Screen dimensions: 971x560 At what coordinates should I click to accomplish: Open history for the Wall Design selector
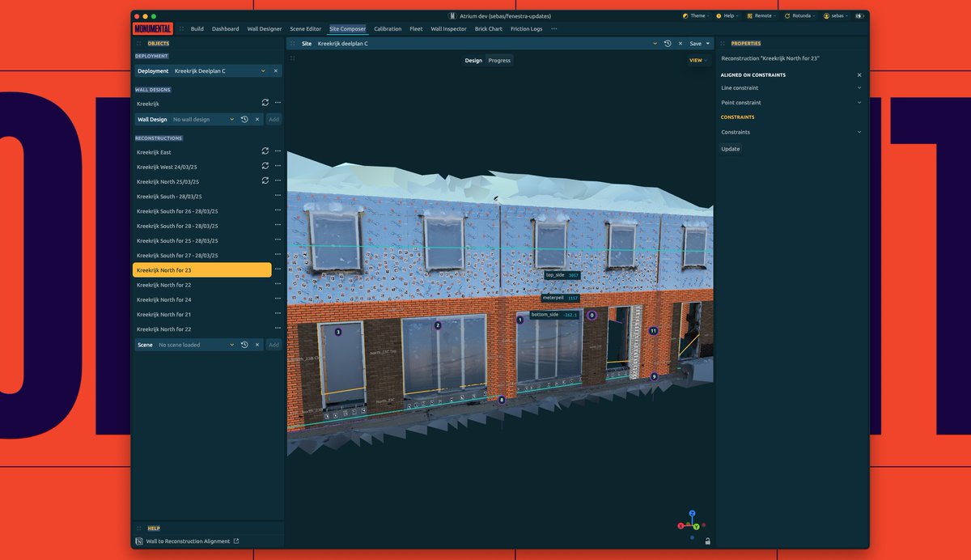(x=245, y=119)
